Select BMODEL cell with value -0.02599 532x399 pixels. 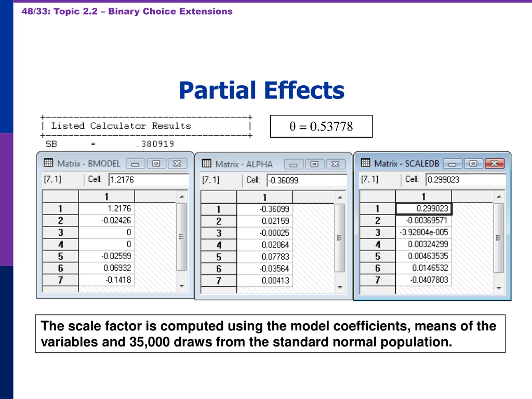[x=106, y=256]
